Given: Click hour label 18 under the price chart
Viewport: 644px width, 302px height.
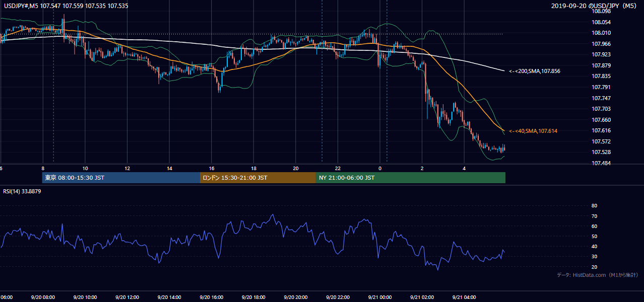Looking at the screenshot, I should coord(254,168).
